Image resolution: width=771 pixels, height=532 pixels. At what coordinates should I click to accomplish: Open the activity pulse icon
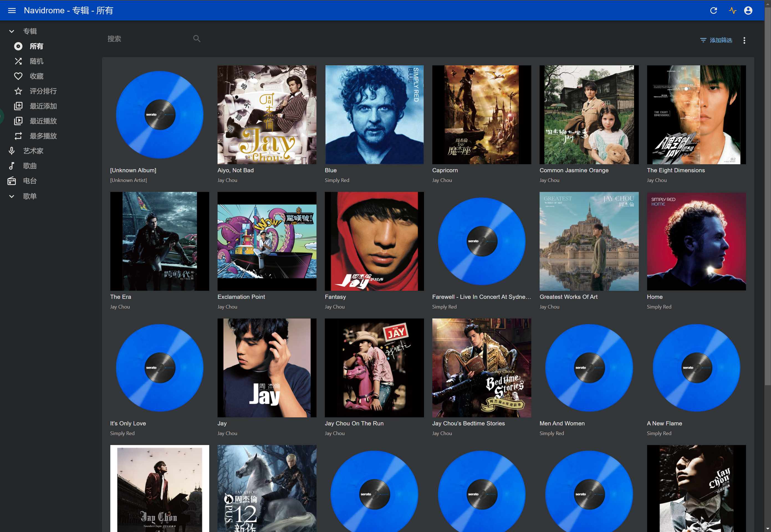(x=732, y=10)
